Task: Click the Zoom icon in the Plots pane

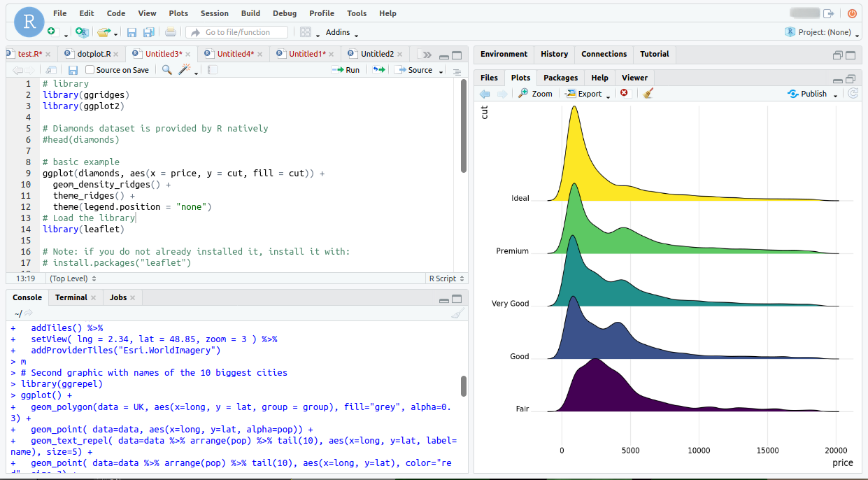Action: click(535, 93)
